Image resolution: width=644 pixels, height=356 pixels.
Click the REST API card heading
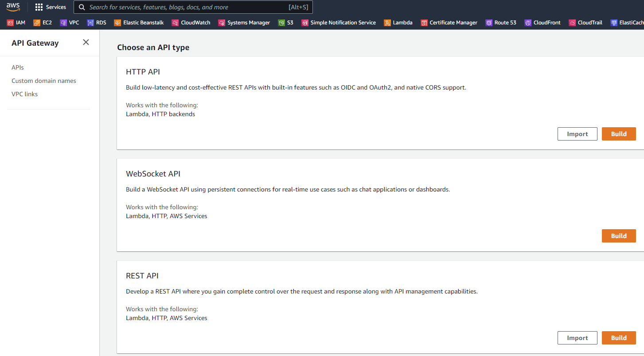point(142,276)
